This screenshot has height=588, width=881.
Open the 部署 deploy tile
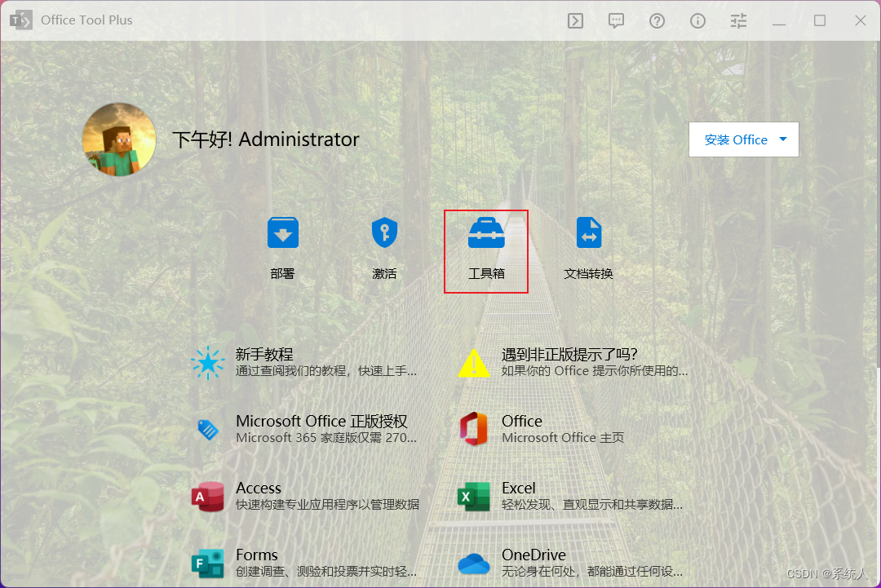(x=282, y=248)
